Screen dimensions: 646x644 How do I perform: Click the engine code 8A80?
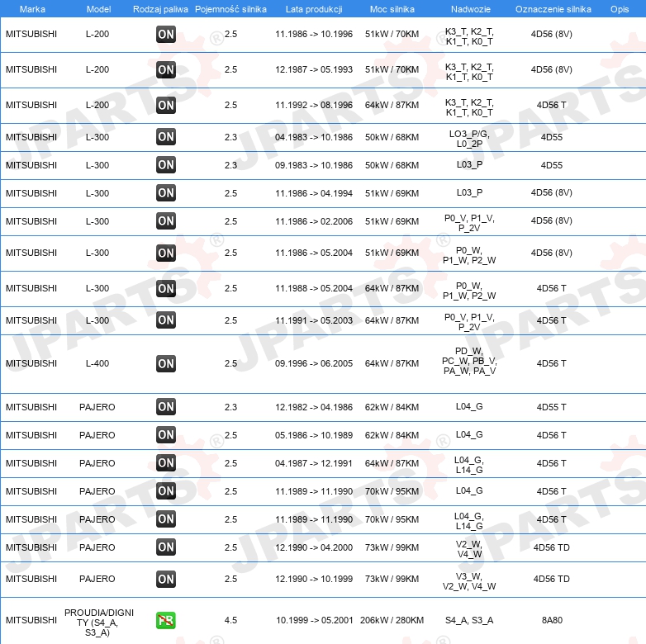pyautogui.click(x=552, y=620)
